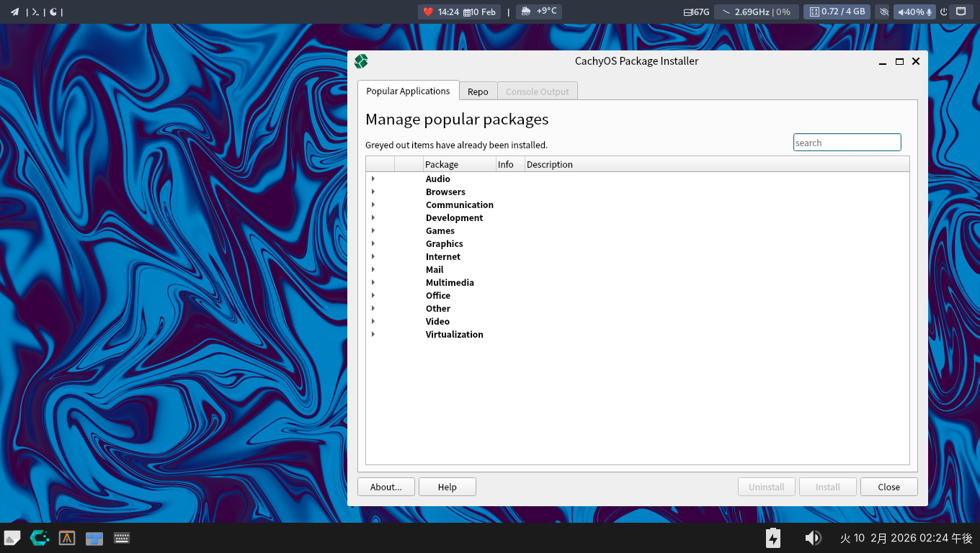Expand the Virtualization category arrow
980x553 pixels.
tap(373, 334)
